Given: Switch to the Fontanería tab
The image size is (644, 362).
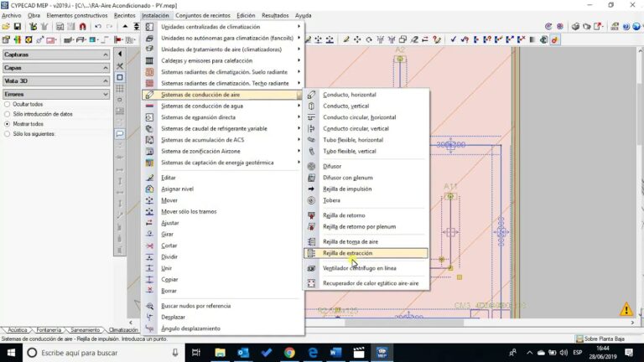Looking at the screenshot, I should (49, 330).
